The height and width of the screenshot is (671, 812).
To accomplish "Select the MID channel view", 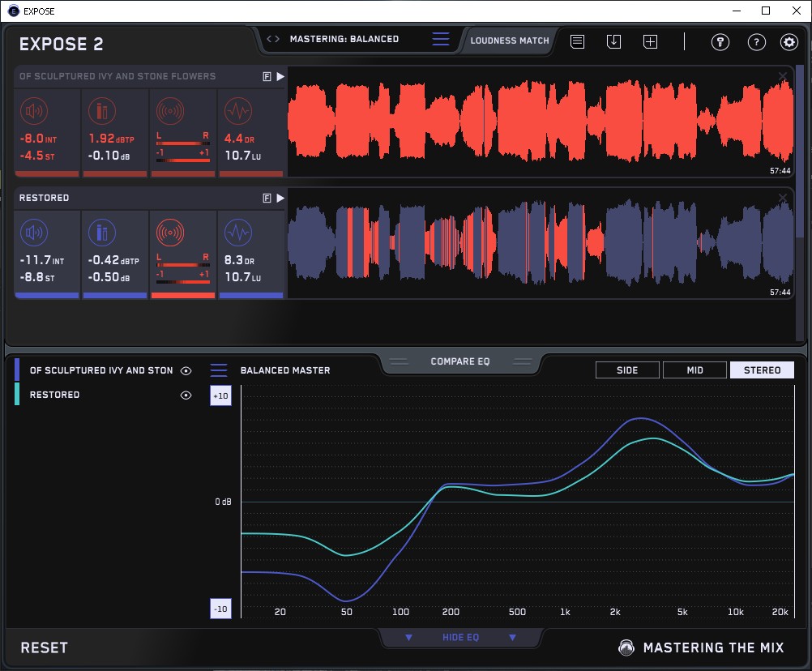I will (694, 370).
